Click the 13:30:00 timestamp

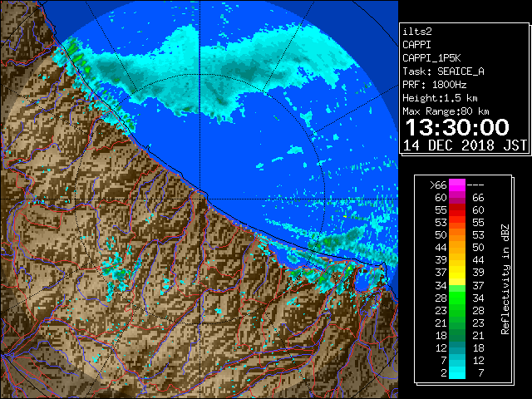[457, 127]
